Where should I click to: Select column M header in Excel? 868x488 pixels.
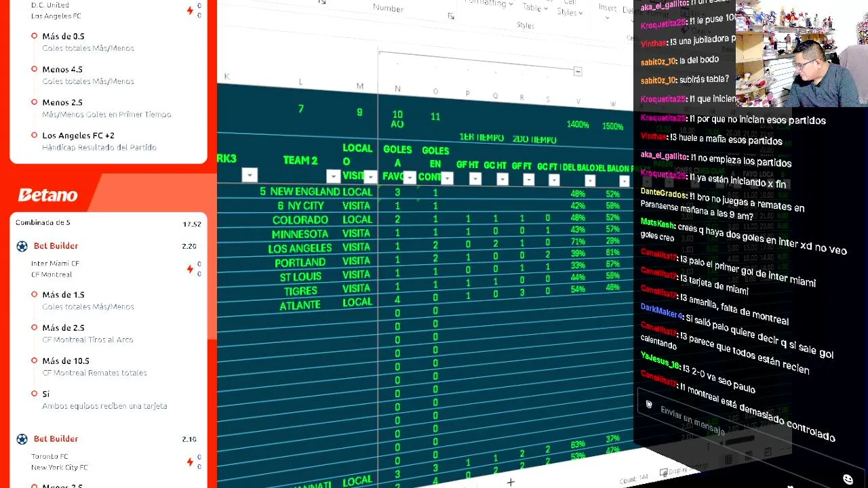360,86
